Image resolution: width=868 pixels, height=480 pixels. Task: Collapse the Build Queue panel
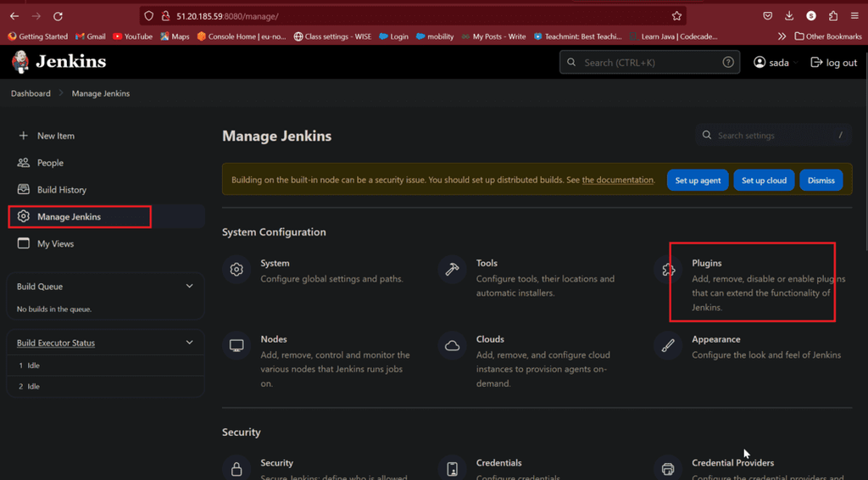click(189, 287)
